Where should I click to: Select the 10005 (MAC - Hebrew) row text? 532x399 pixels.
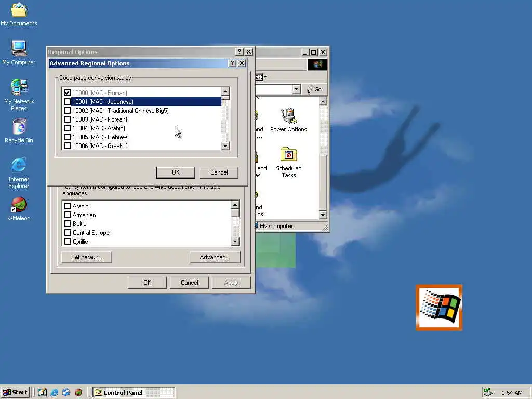click(100, 137)
